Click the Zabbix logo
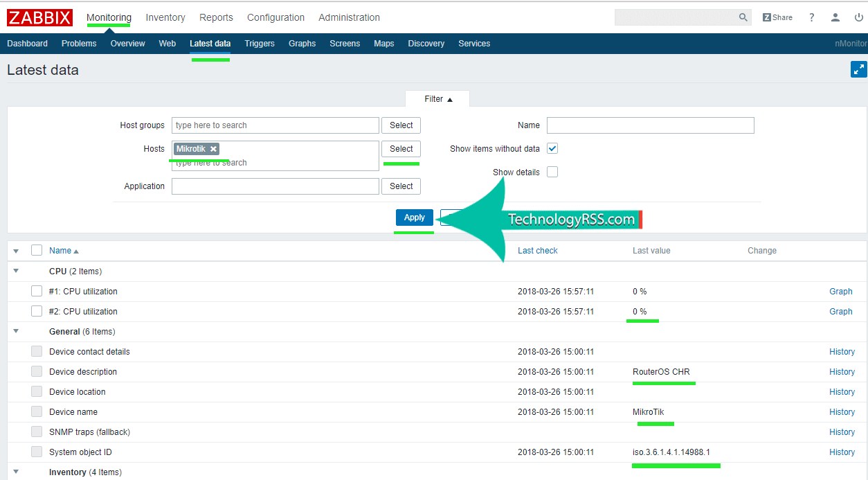 coord(40,17)
